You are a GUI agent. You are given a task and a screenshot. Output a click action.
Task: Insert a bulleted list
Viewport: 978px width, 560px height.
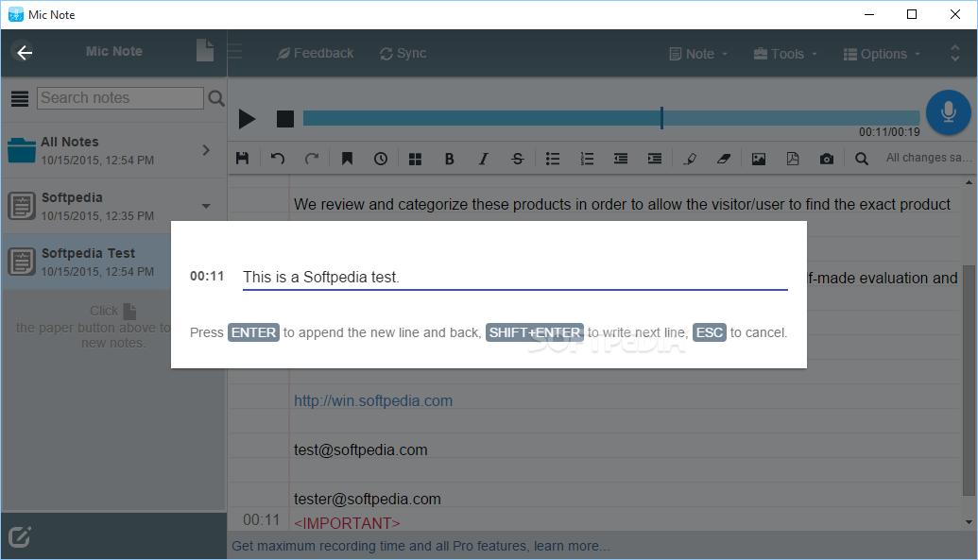coord(553,159)
